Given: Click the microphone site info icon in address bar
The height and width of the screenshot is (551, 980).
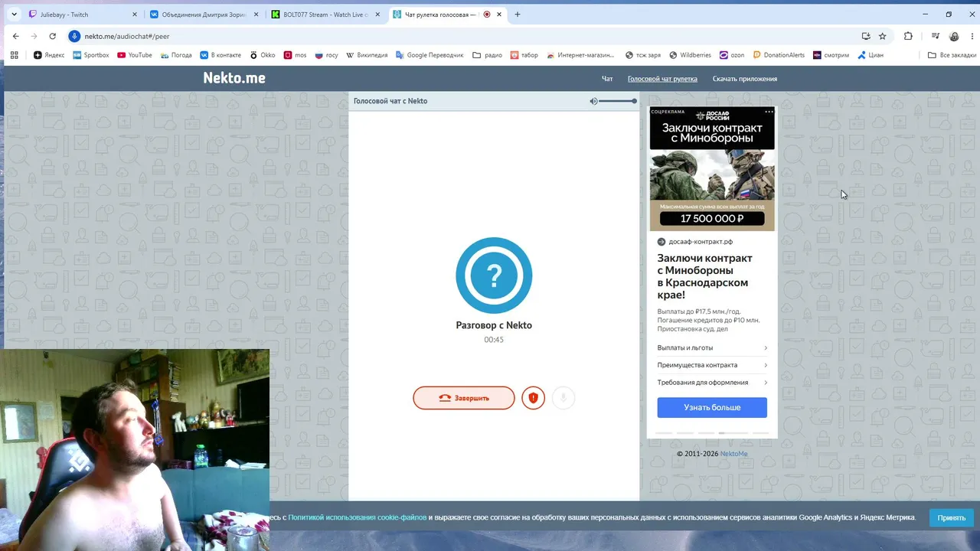Looking at the screenshot, I should 74,36.
